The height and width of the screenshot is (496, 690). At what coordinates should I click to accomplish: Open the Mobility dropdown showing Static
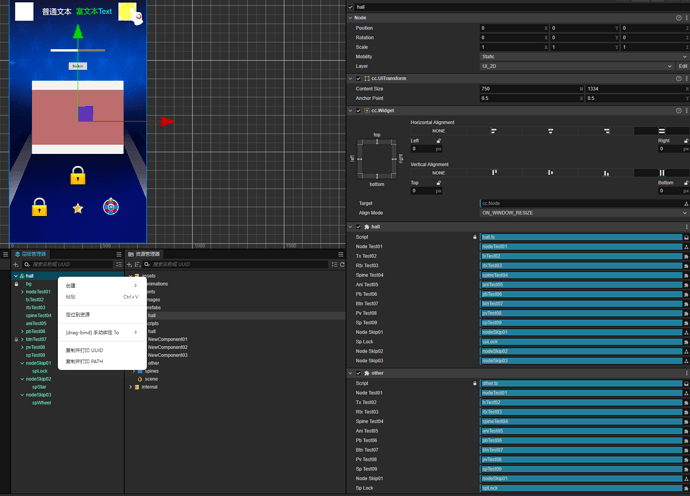point(584,57)
